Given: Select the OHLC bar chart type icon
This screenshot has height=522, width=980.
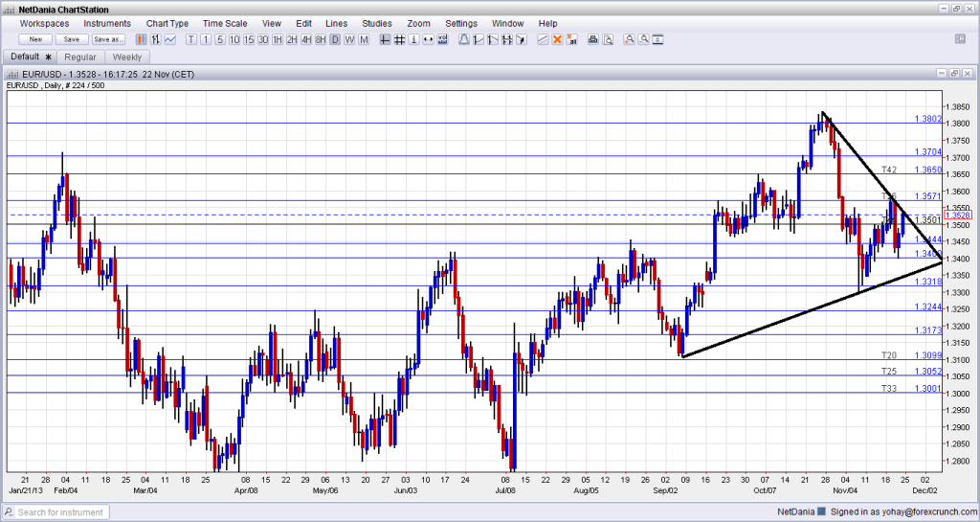Looking at the screenshot, I should coord(155,39).
